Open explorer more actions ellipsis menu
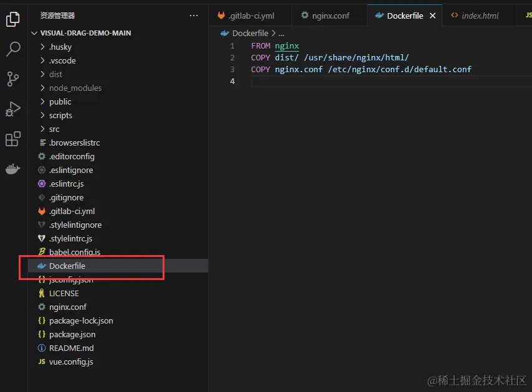 [193, 16]
